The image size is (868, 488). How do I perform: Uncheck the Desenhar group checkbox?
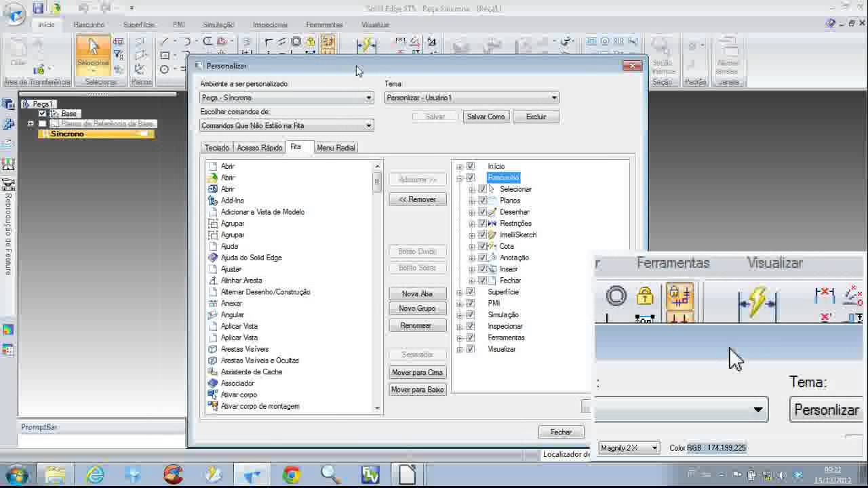click(483, 212)
